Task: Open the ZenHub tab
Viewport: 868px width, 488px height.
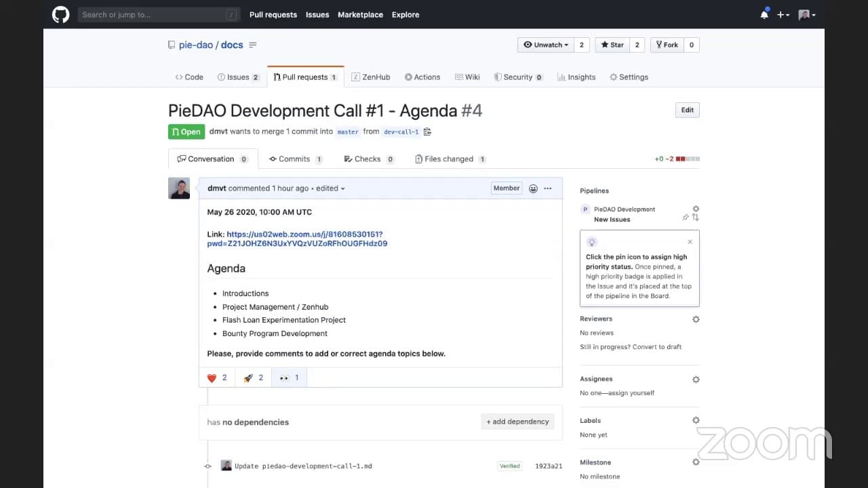Action: point(371,77)
